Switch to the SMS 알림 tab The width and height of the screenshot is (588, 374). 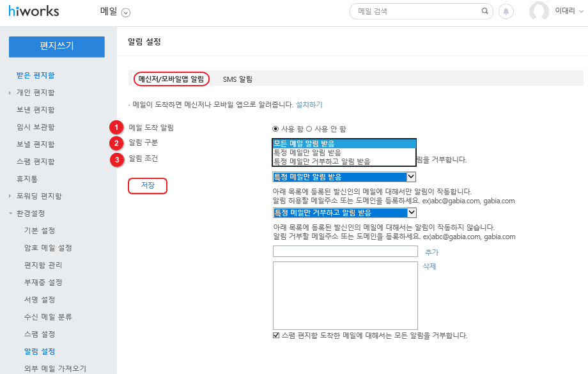point(238,79)
